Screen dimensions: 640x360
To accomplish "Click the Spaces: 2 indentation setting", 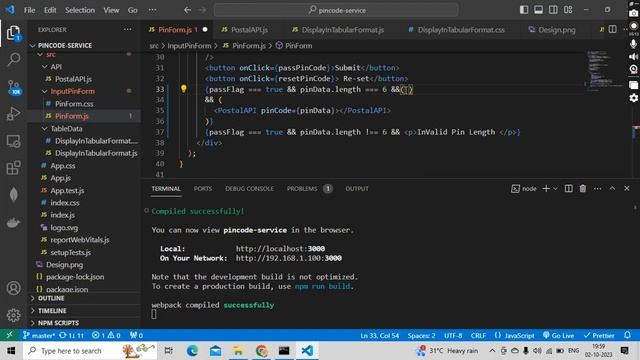I will [421, 335].
